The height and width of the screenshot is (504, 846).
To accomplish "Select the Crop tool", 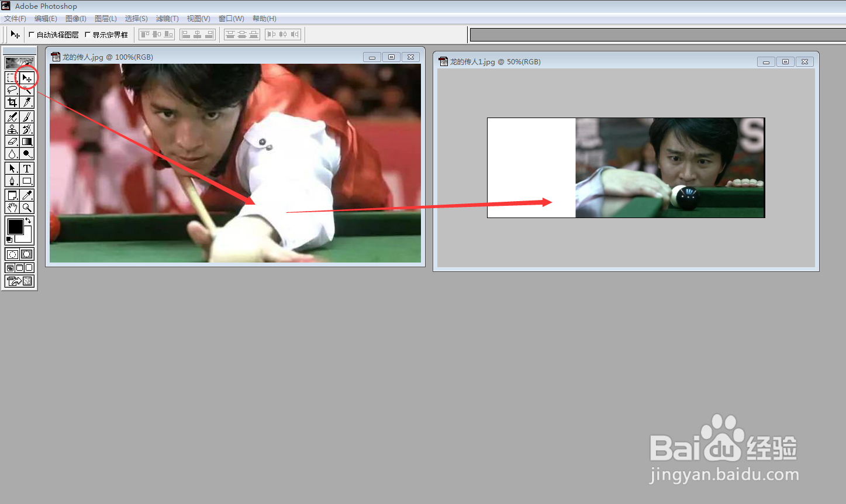I will click(x=12, y=102).
